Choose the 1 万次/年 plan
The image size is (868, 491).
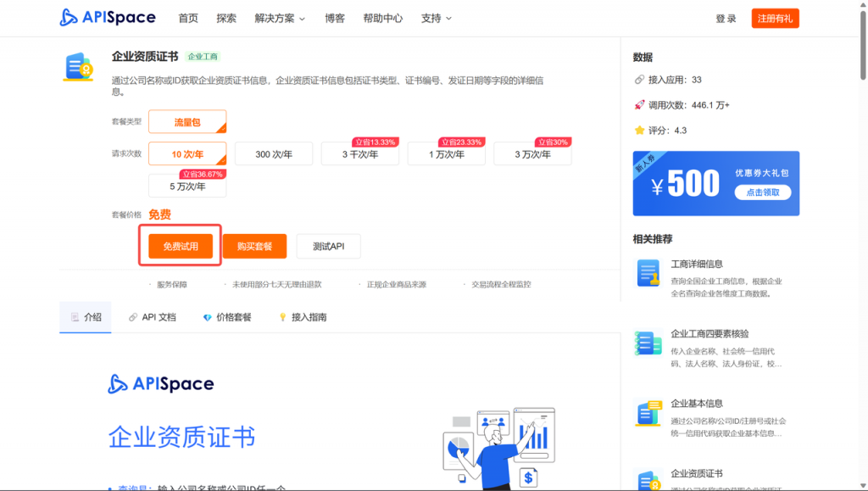(x=446, y=153)
